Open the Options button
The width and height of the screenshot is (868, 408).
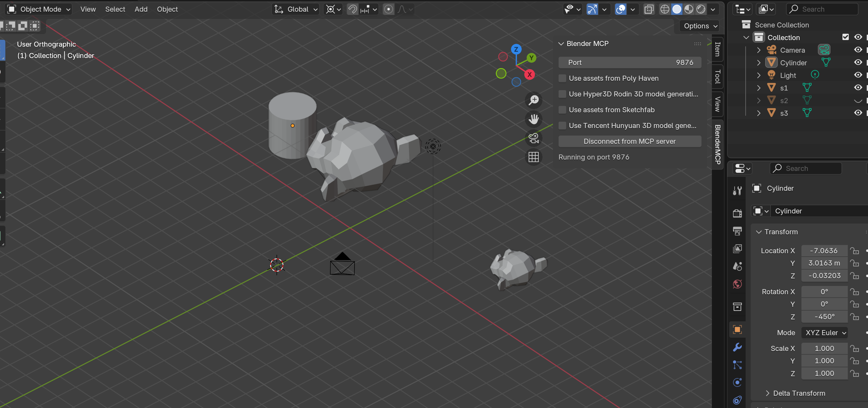coord(699,26)
